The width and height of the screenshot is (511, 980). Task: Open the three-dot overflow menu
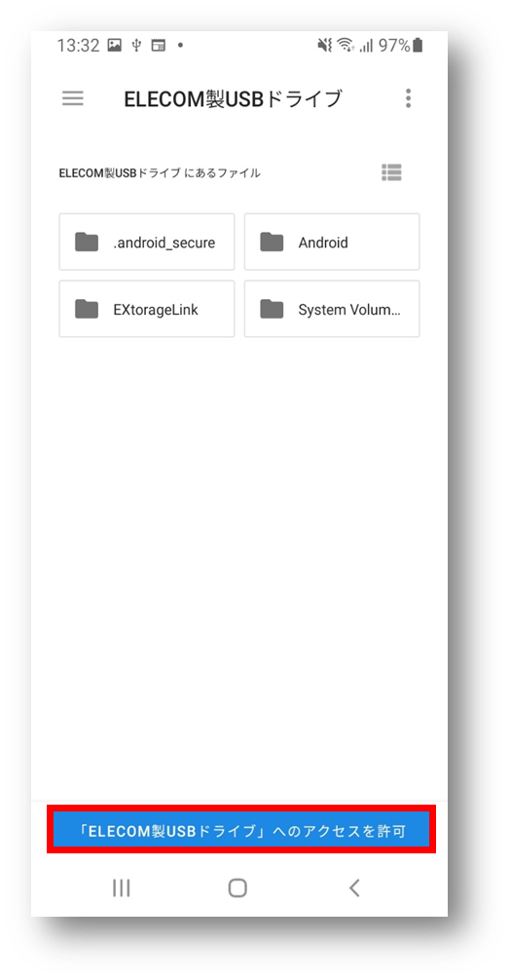click(x=408, y=98)
